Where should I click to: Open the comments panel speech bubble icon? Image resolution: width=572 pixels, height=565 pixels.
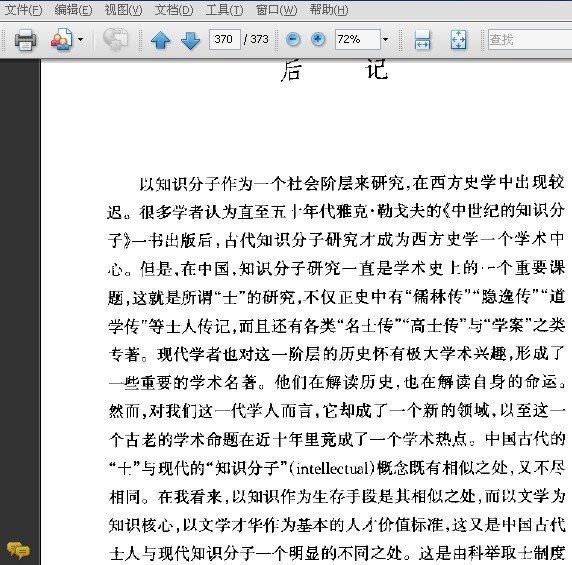point(18,550)
